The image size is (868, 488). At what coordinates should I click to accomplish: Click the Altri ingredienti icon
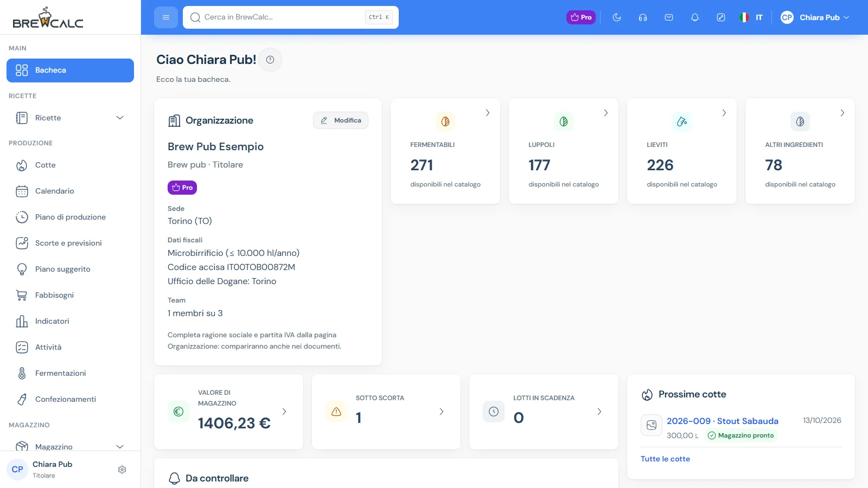click(800, 121)
